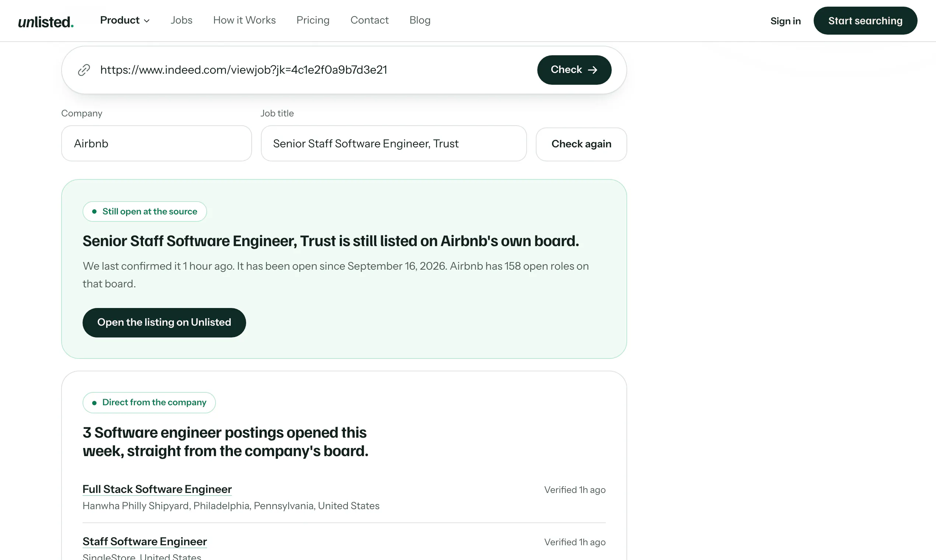
Task: Click the Job title field label
Action: pos(277,113)
